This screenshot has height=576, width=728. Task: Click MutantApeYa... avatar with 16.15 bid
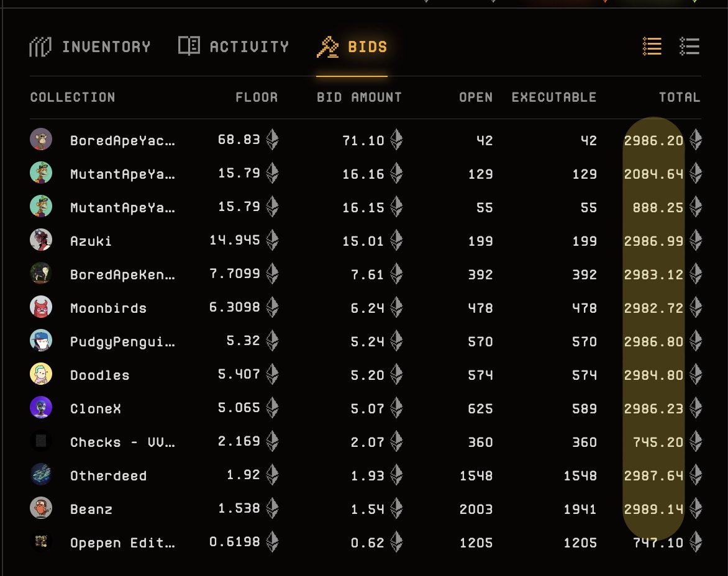[x=41, y=206]
